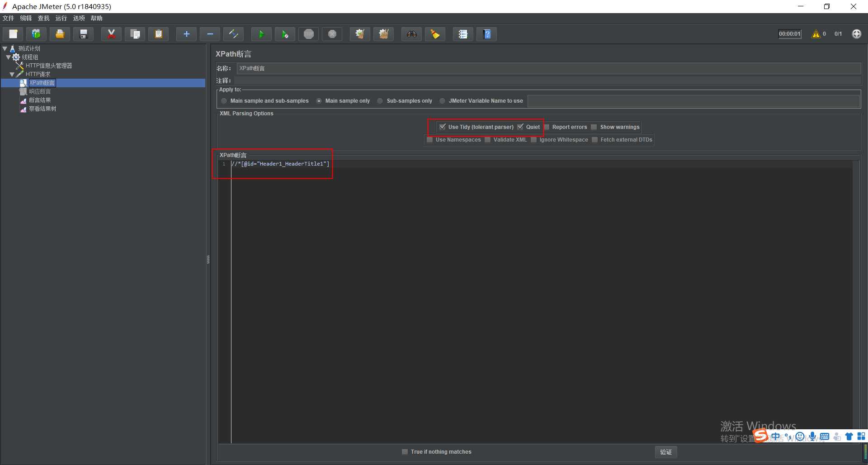The width and height of the screenshot is (868, 465).
Task: Click the input method microphone icon
Action: coord(812,437)
